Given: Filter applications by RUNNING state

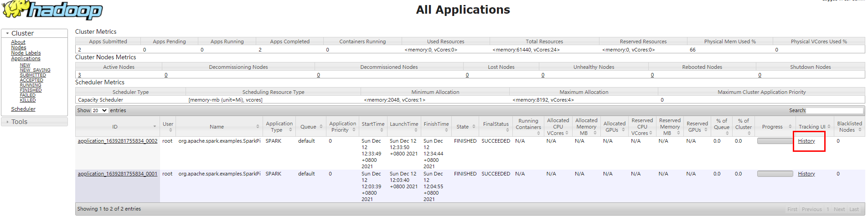Looking at the screenshot, I should 31,85.
